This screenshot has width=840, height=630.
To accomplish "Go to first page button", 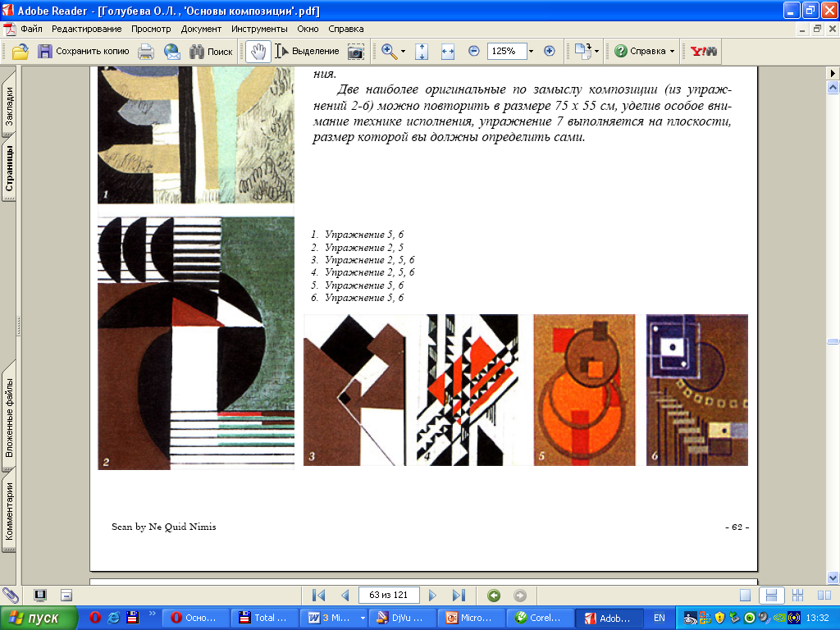I will (319, 596).
